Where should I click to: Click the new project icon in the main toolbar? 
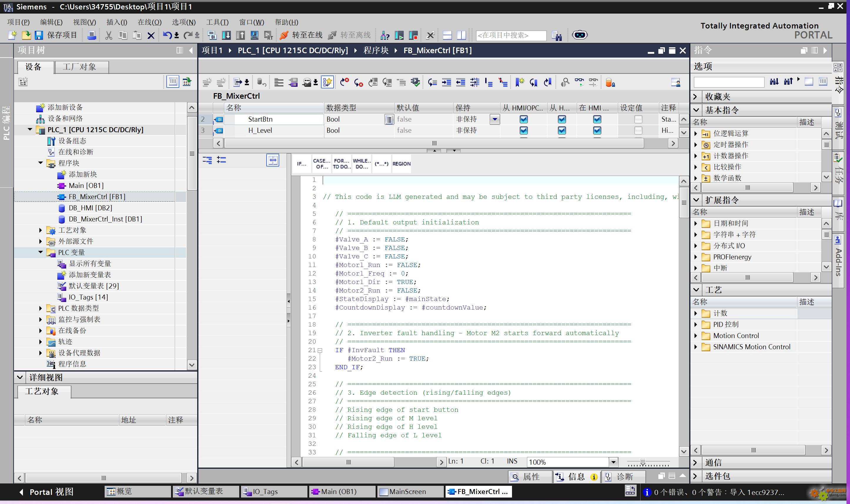(13, 35)
